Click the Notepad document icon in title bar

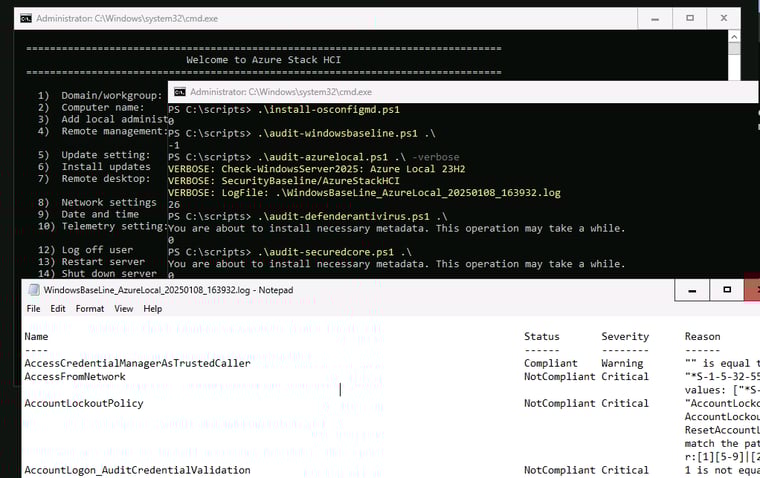[x=33, y=290]
